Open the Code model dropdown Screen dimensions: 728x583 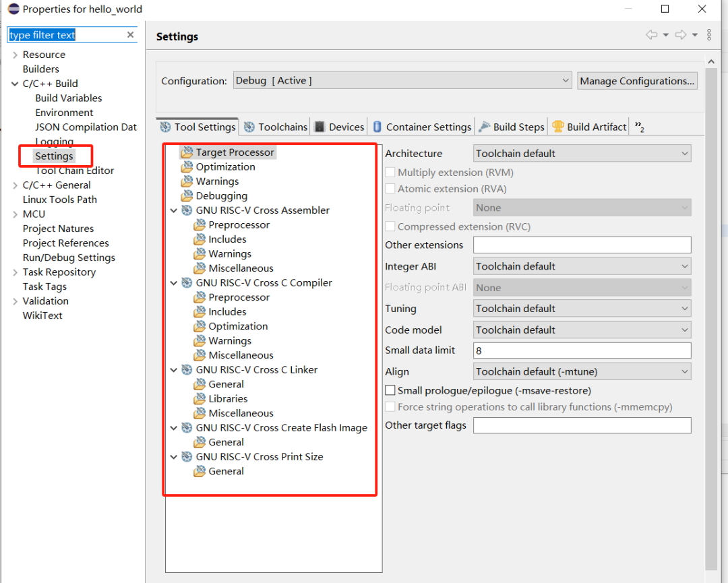point(582,330)
